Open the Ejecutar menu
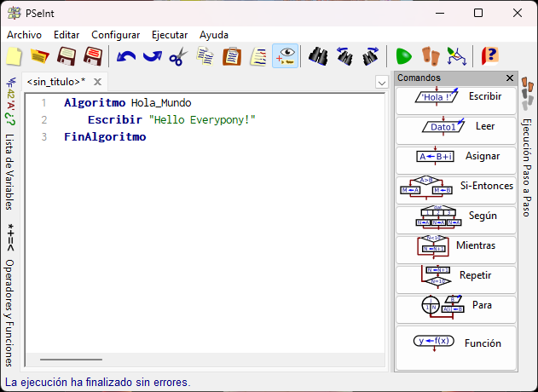538x392 pixels. 170,35
